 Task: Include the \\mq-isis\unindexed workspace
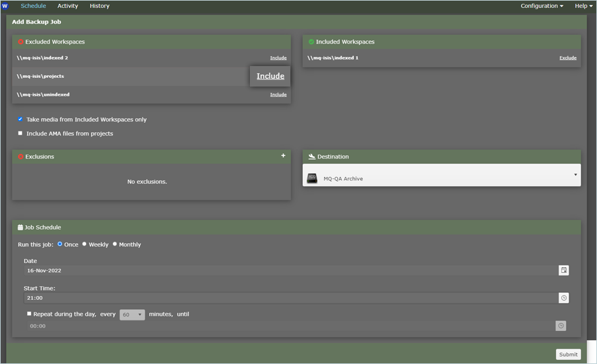pos(278,94)
